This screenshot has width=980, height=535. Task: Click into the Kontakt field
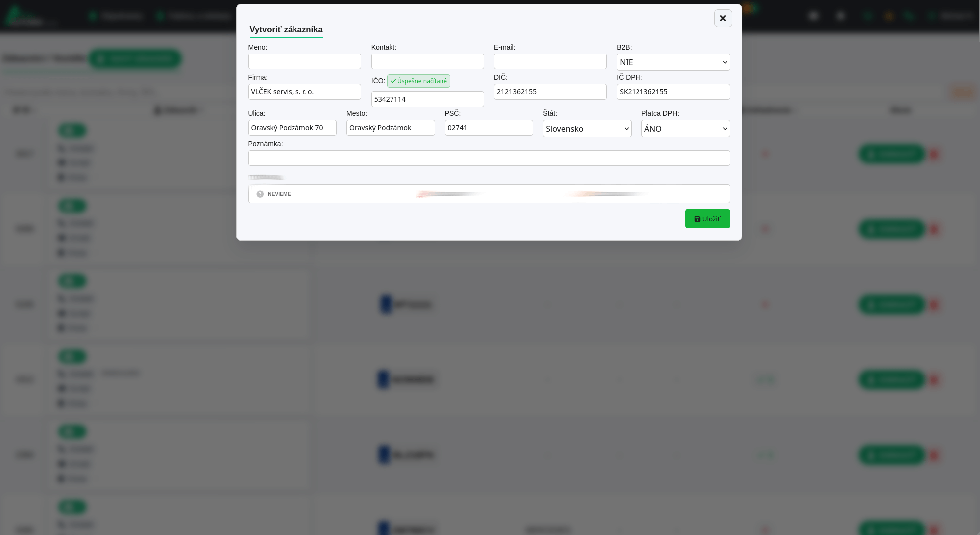(x=427, y=61)
